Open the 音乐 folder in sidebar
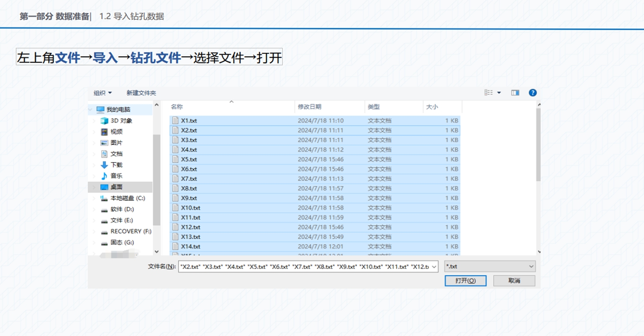 [x=116, y=176]
